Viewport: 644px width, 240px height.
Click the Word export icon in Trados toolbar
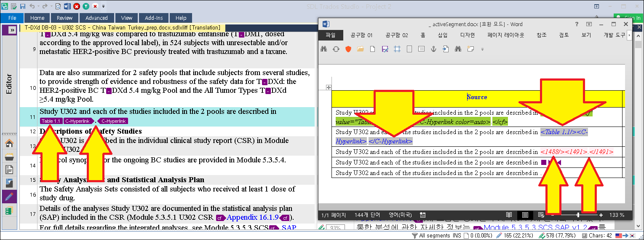click(x=67, y=6)
